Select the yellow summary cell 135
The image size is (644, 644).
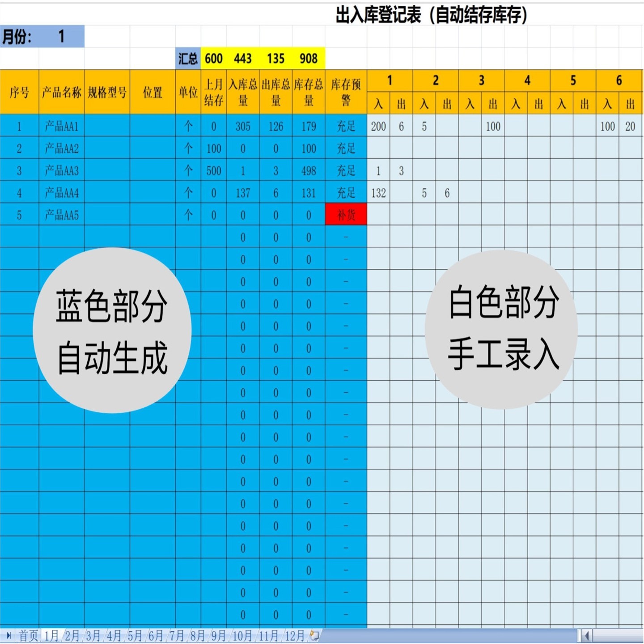coord(276,59)
